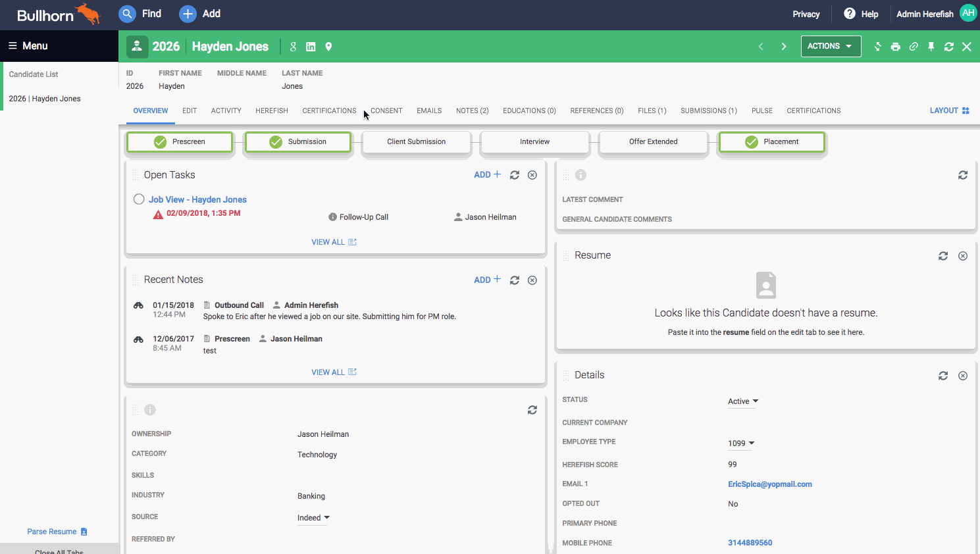980x554 pixels.
Task: Open the NOTES (2) tab
Action: (x=473, y=111)
